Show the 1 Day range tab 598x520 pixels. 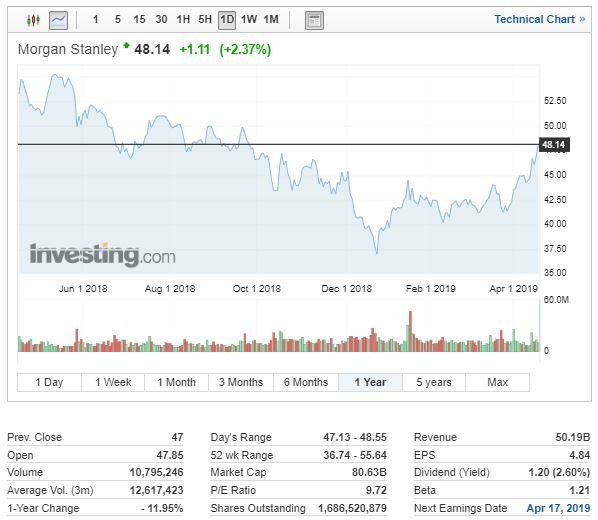49,382
